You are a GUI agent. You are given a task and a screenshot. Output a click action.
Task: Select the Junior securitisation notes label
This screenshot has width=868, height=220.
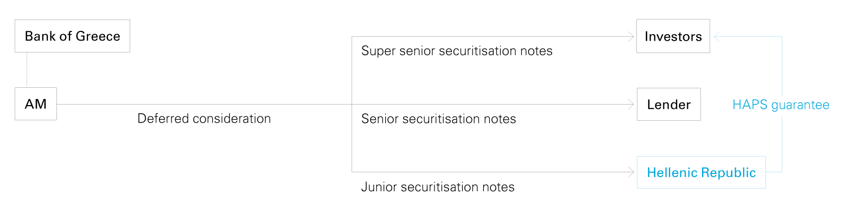click(438, 187)
